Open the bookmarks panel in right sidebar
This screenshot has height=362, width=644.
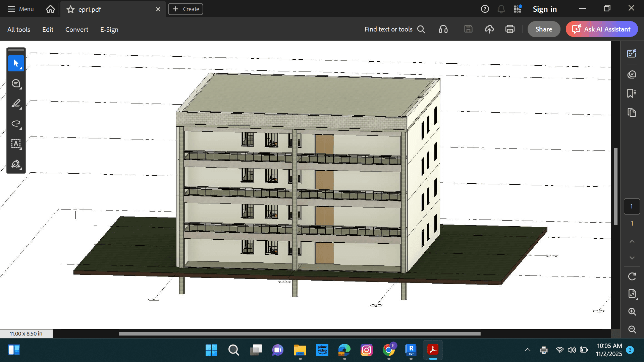tap(632, 93)
